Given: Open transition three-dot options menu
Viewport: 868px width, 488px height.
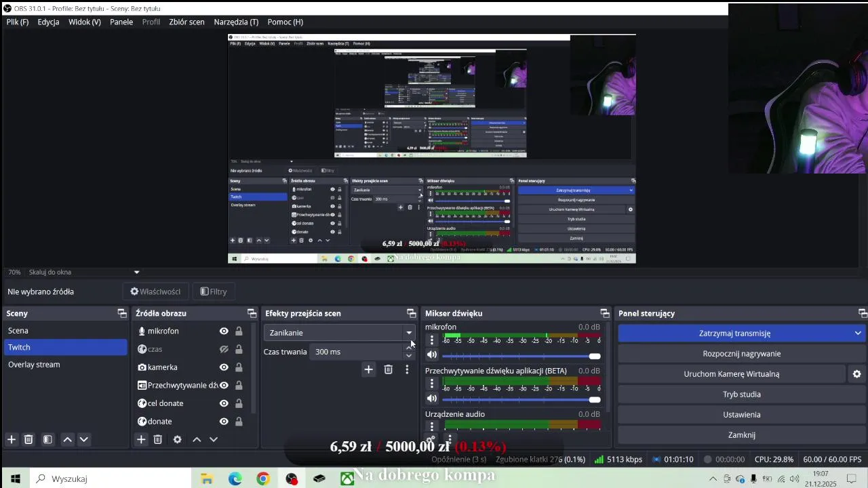Looking at the screenshot, I should coord(407,369).
